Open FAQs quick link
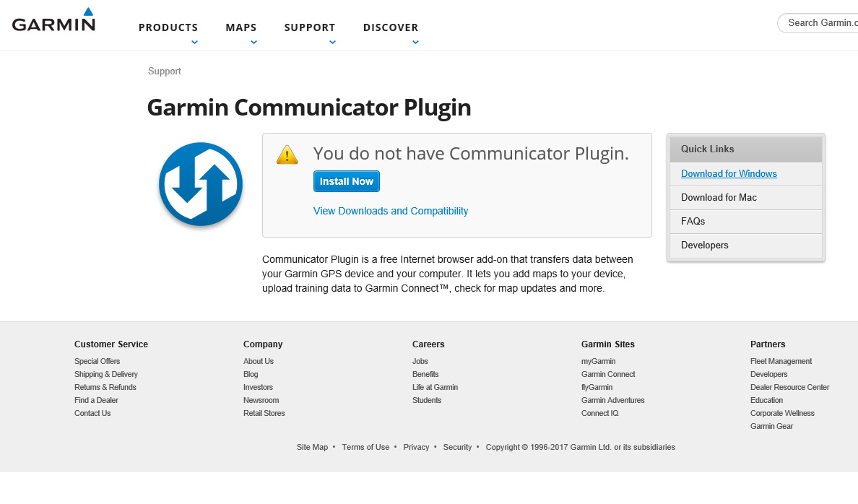Screen dimensions: 858x504 coord(693,221)
